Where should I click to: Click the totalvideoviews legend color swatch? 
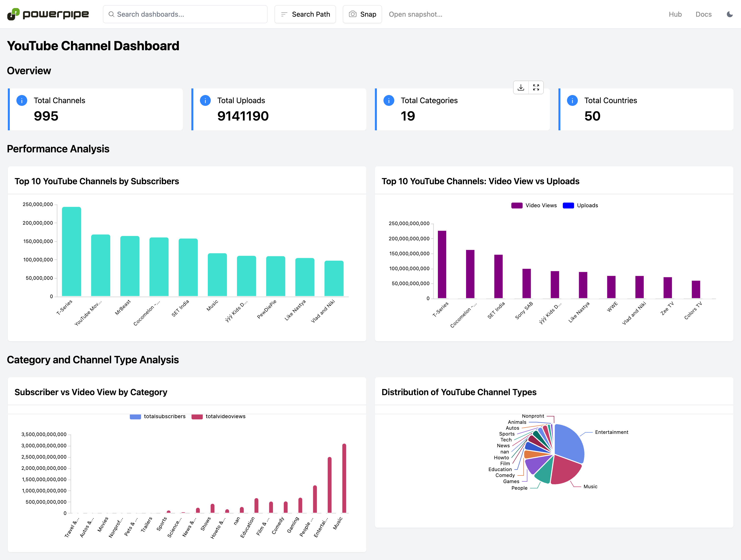click(197, 417)
